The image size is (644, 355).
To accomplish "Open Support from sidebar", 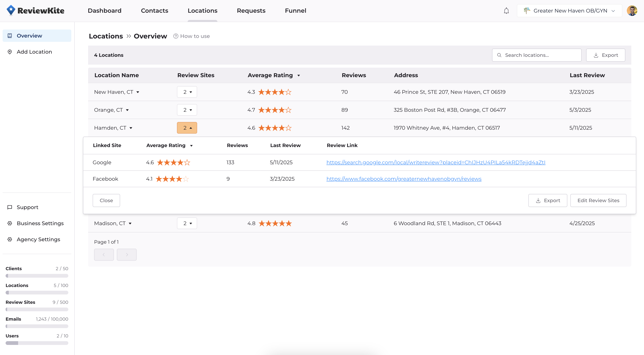I will pos(27,207).
